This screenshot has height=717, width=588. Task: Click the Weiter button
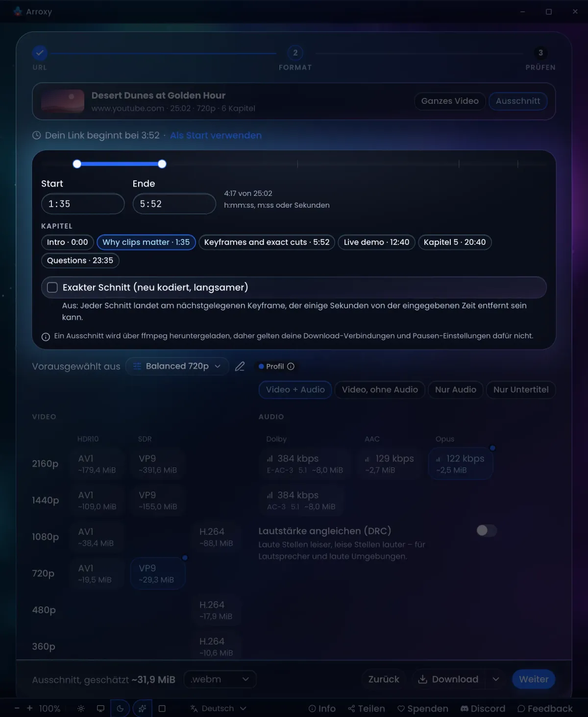pyautogui.click(x=534, y=679)
